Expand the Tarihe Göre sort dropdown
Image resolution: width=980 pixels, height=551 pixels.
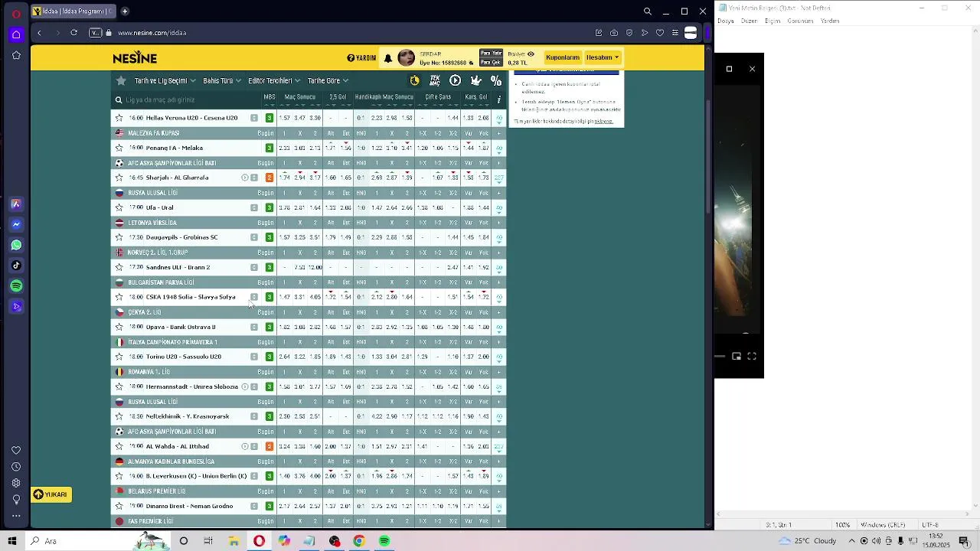coord(328,80)
